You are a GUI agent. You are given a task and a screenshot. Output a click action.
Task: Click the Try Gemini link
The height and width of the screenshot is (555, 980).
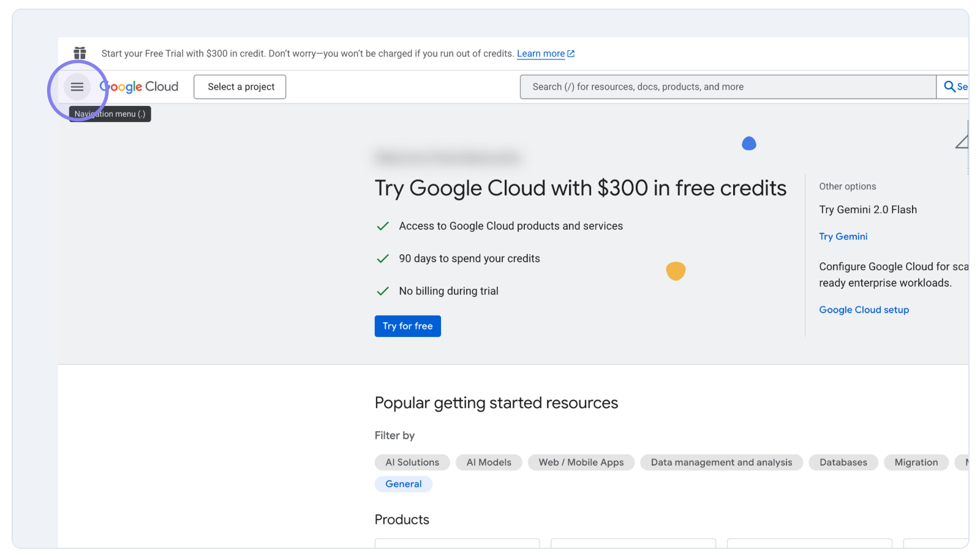pos(843,236)
